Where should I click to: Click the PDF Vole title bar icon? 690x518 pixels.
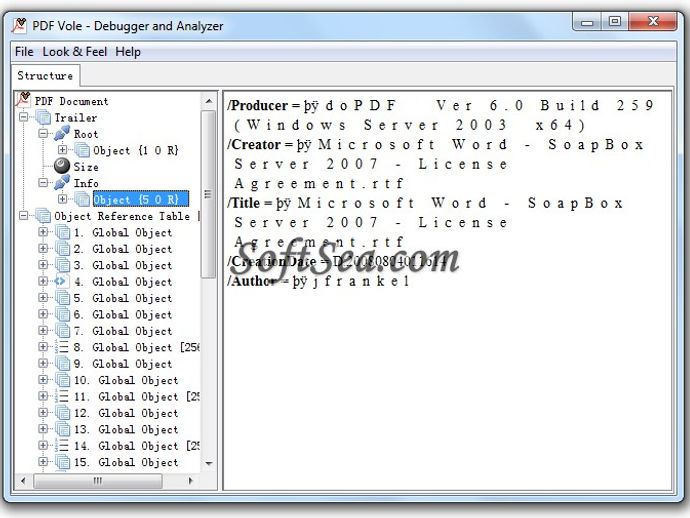coord(19,26)
